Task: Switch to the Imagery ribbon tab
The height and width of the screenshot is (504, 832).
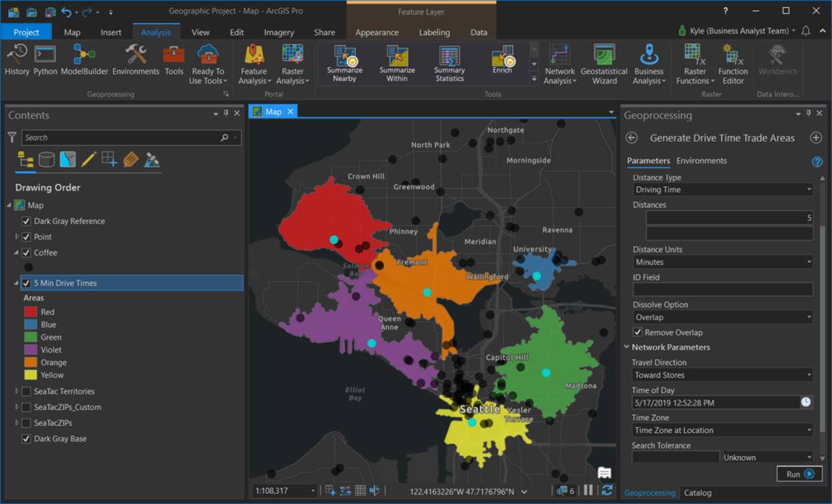Action: (279, 33)
